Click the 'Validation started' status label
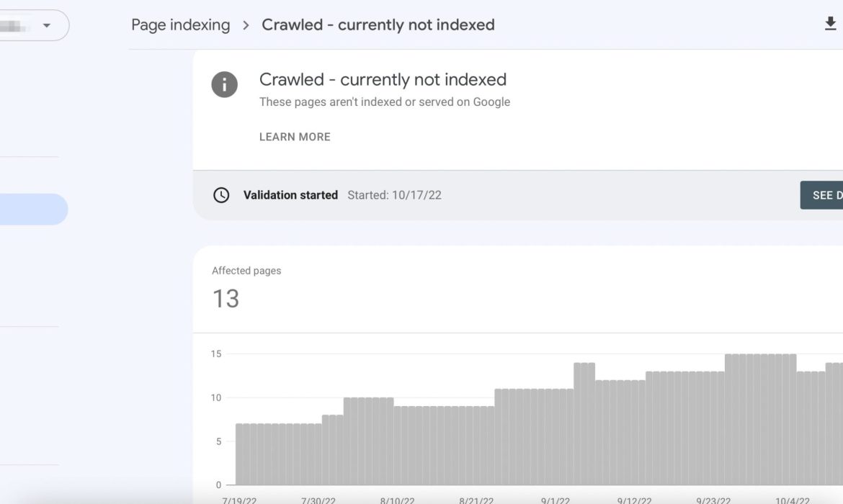843x504 pixels. [x=290, y=195]
